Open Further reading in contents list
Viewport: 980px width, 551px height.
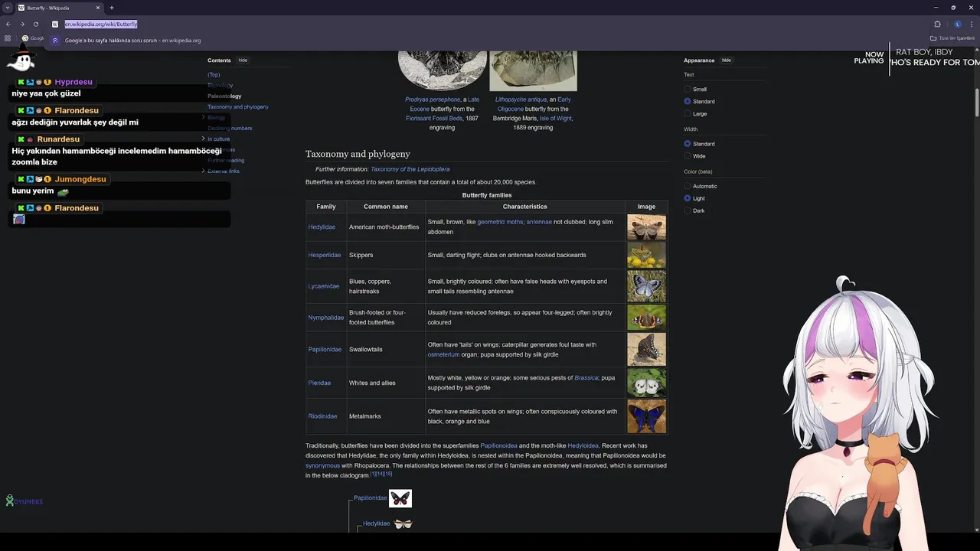tap(226, 160)
